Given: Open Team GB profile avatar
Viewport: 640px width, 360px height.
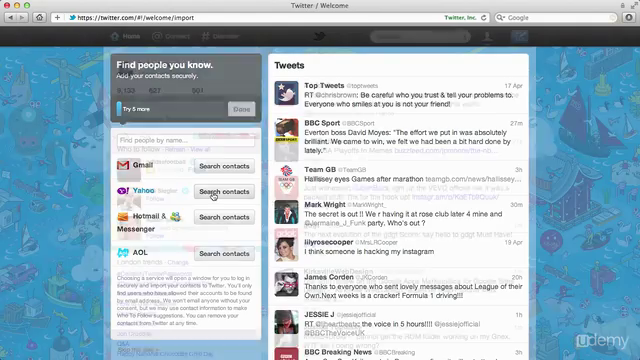Looking at the screenshot, I should coord(286,177).
